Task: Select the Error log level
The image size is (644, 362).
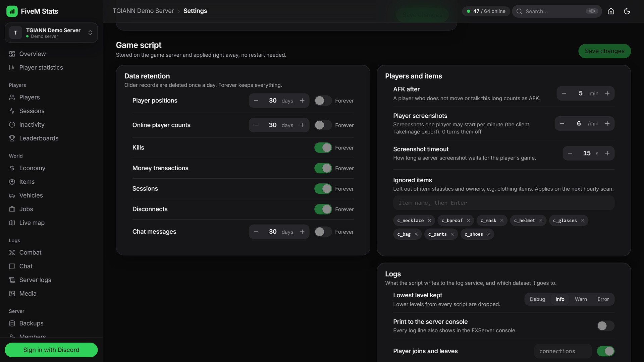Action: (x=603, y=299)
